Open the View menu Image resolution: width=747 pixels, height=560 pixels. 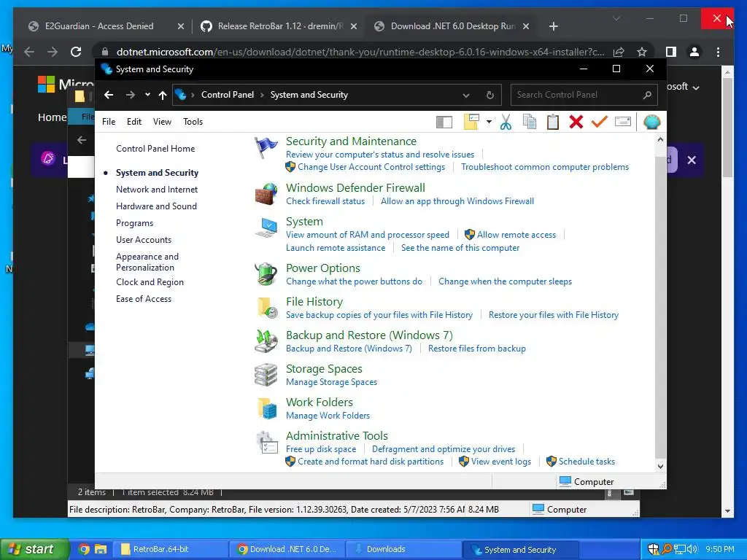(162, 122)
